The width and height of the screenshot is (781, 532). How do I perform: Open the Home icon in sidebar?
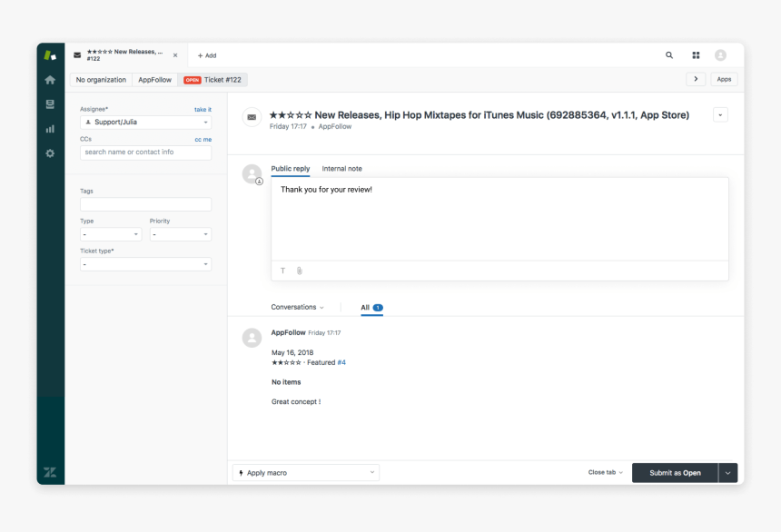(x=50, y=80)
